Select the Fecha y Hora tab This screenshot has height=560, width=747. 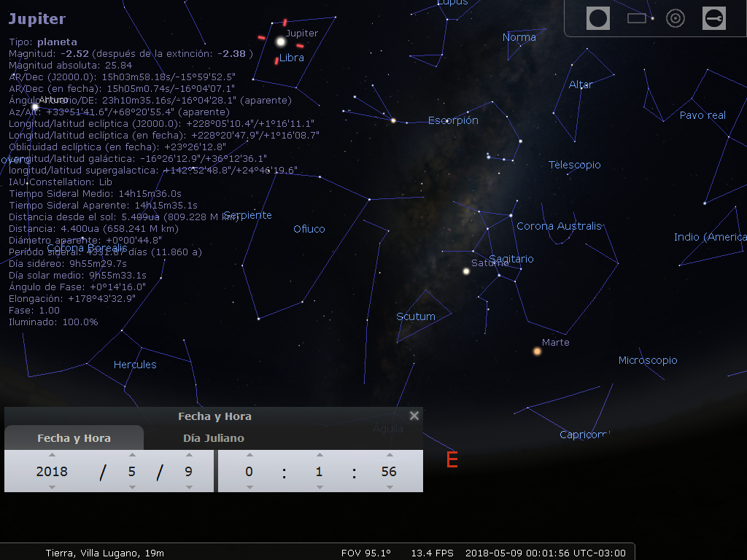74,438
